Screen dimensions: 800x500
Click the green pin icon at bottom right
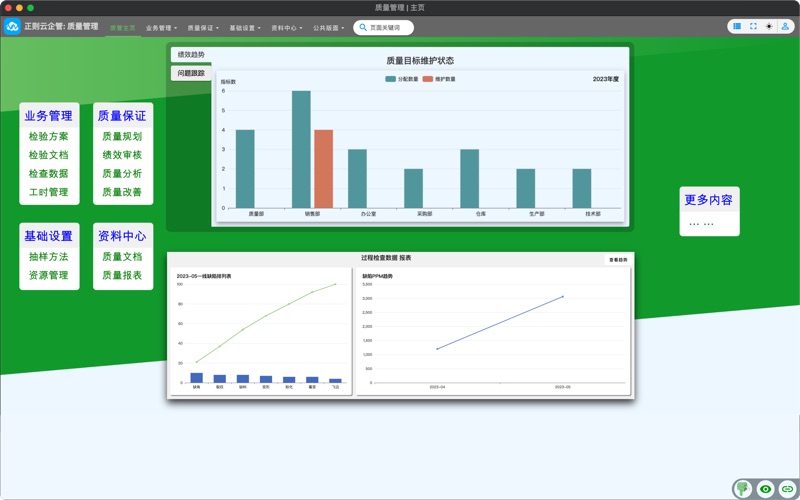(743, 489)
